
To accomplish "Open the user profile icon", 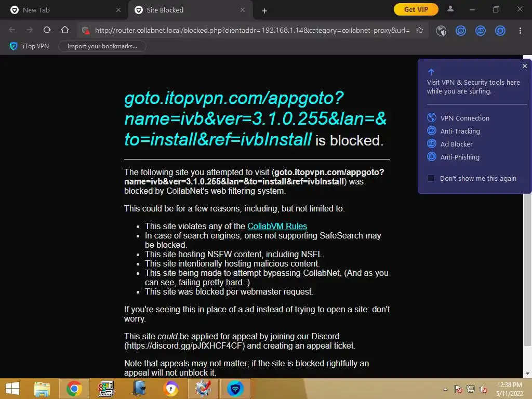I will tap(450, 9).
